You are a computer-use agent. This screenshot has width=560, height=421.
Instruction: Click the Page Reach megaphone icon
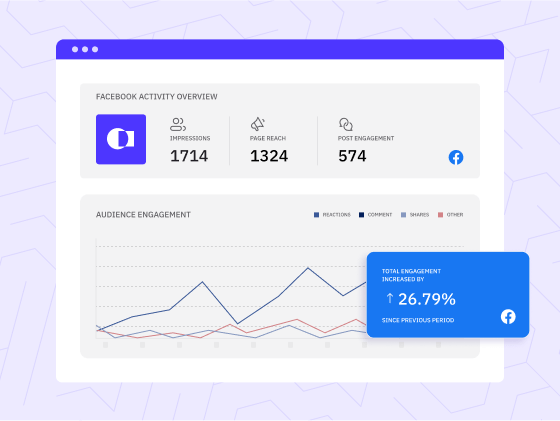point(258,124)
